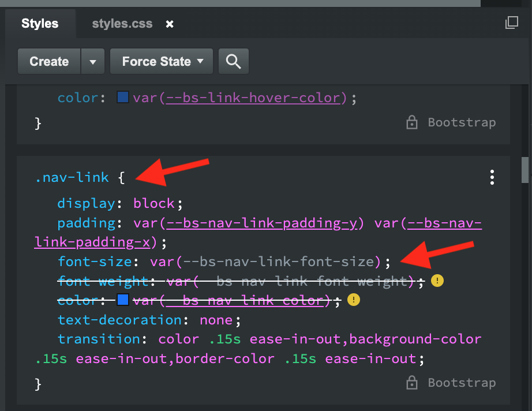Switch to the Styles tab
This screenshot has height=411, width=532.
pos(39,24)
